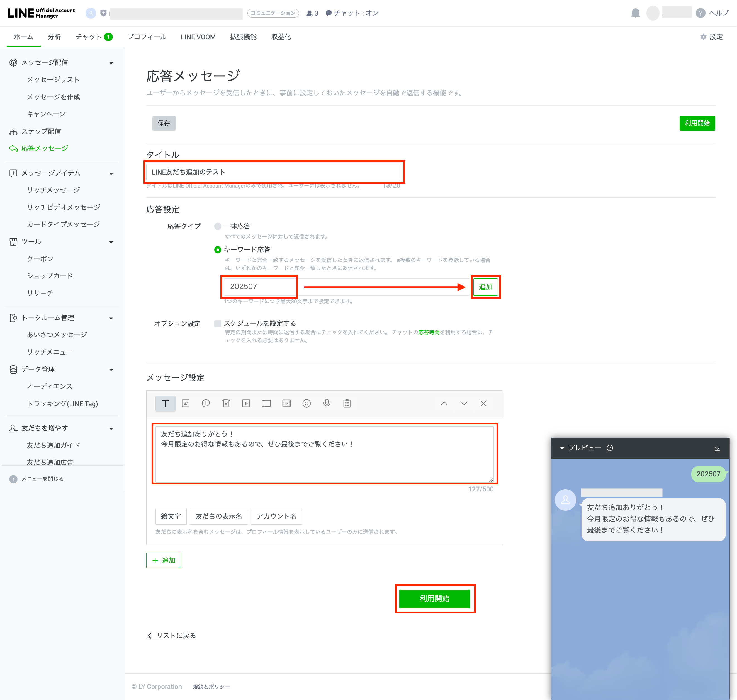The image size is (737, 700).
Task: Check スケジュールを設定する checkbox
Action: (x=218, y=323)
